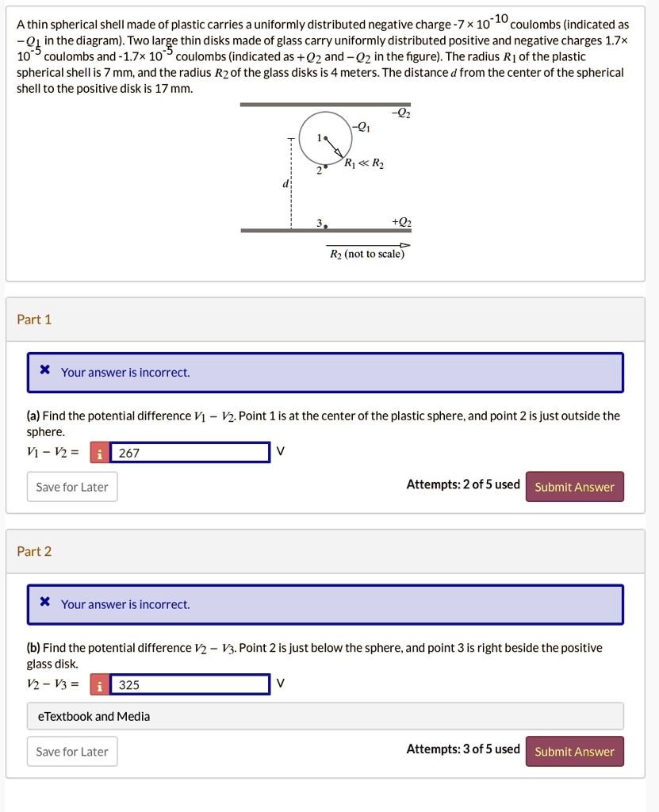Click the charged sphere diagram figure
Viewport: 659px width, 812px height.
(325, 182)
